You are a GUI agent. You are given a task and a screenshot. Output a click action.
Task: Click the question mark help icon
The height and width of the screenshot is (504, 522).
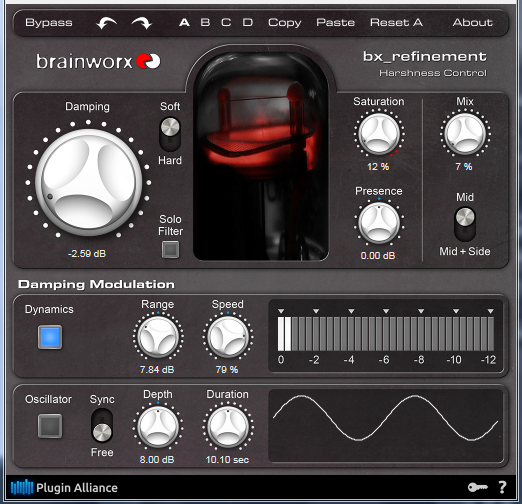[502, 487]
